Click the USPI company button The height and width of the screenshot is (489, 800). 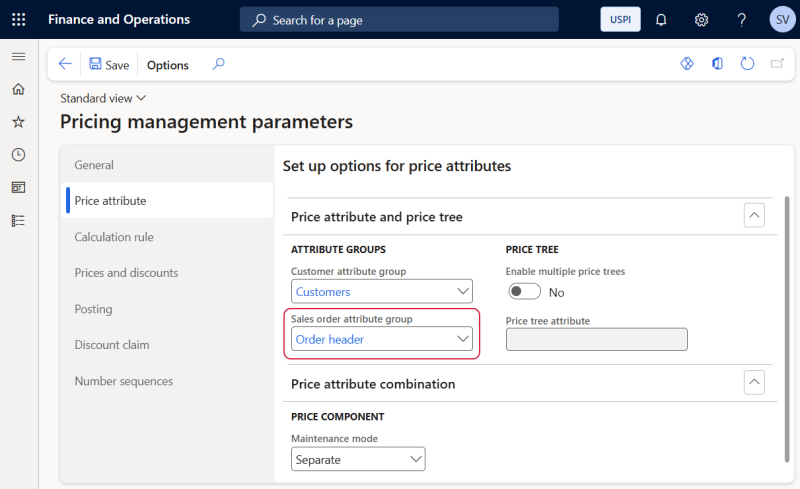tap(620, 20)
